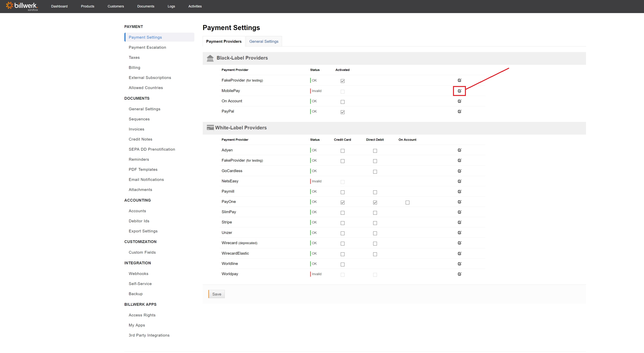Edit the black-label FakeProvider settings icon
Screen dimensions: 644x353
[x=460, y=80]
